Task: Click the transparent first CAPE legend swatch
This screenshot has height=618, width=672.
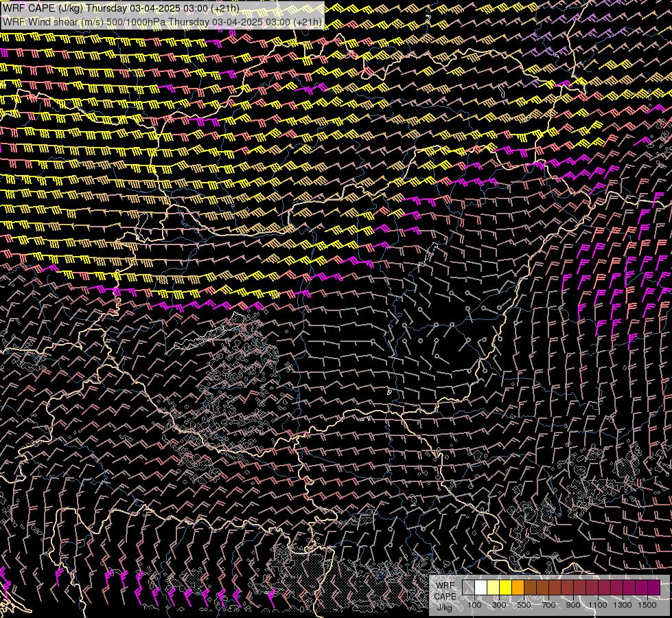Action: [x=468, y=588]
